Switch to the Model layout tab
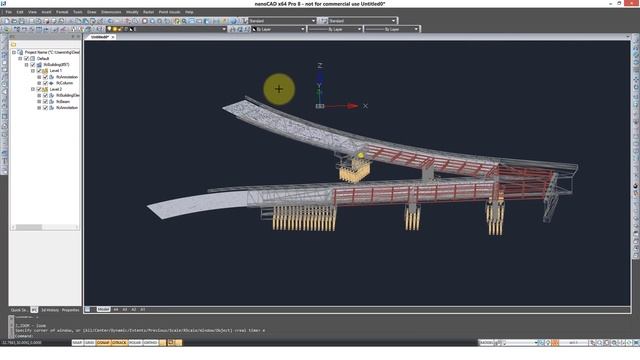Screen dimensions: 640x360 point(104,310)
